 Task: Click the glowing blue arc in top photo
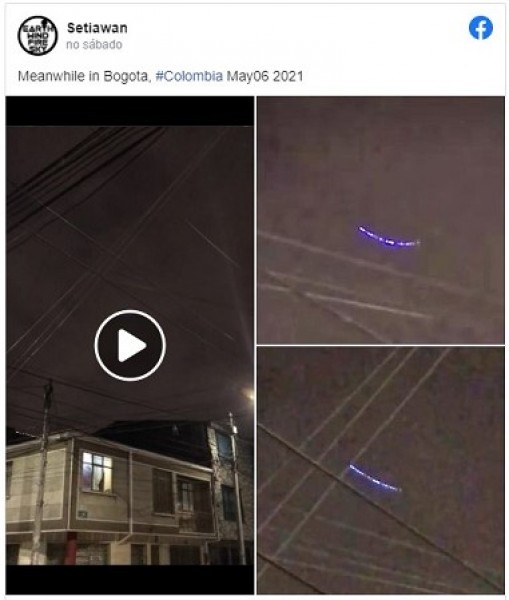[x=388, y=237]
